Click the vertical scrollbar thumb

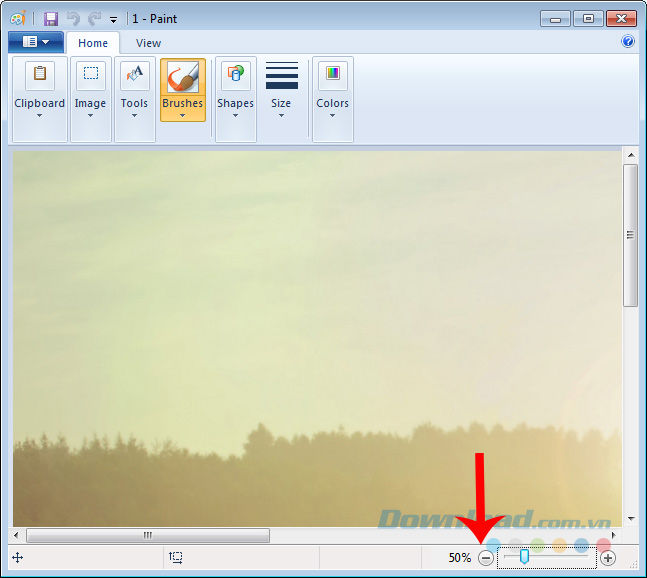(x=630, y=235)
